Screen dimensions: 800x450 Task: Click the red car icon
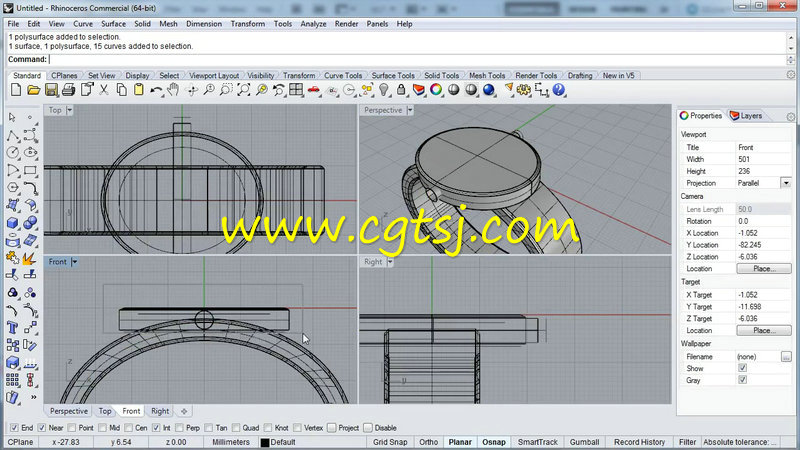pos(314,90)
